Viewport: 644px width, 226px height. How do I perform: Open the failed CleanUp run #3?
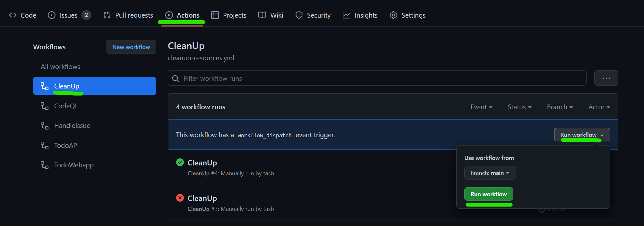tap(202, 198)
